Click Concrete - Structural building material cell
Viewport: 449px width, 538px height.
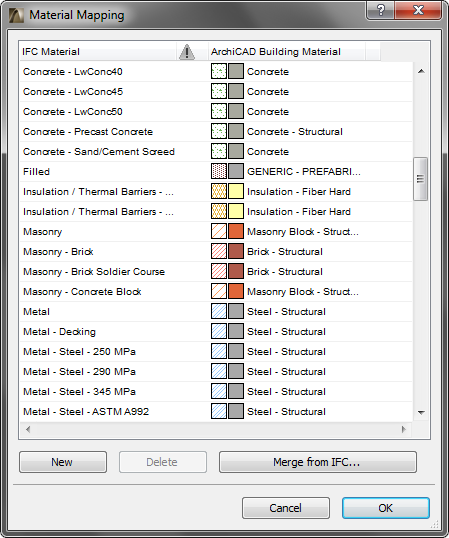click(x=295, y=132)
